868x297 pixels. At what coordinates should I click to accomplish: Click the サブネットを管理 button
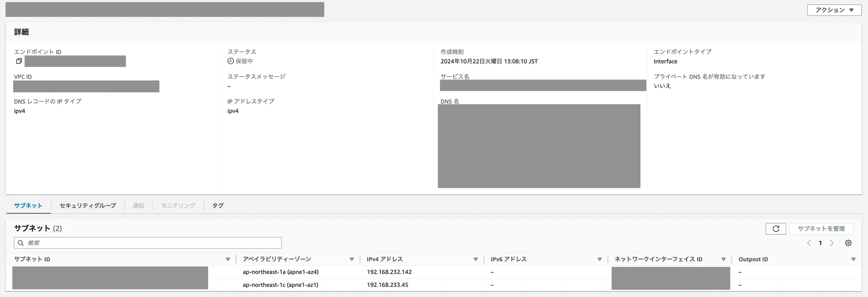click(x=821, y=229)
